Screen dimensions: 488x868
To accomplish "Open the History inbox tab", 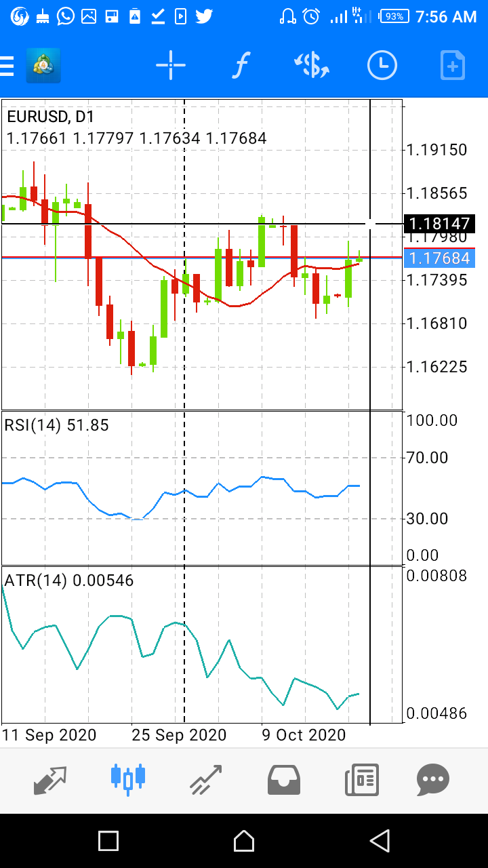I will [x=284, y=780].
